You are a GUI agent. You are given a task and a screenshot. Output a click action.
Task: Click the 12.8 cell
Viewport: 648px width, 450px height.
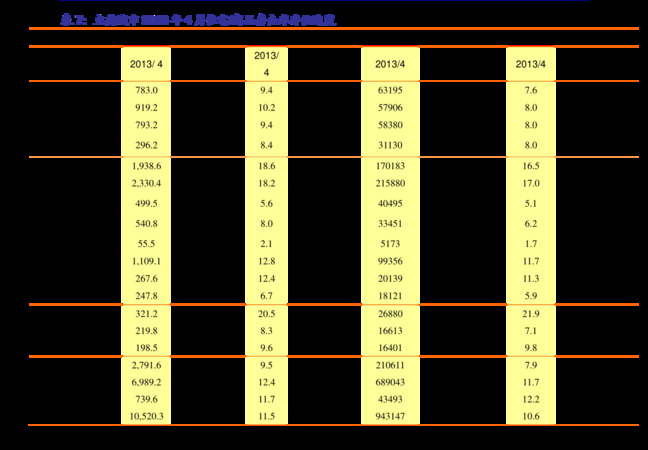point(267,261)
